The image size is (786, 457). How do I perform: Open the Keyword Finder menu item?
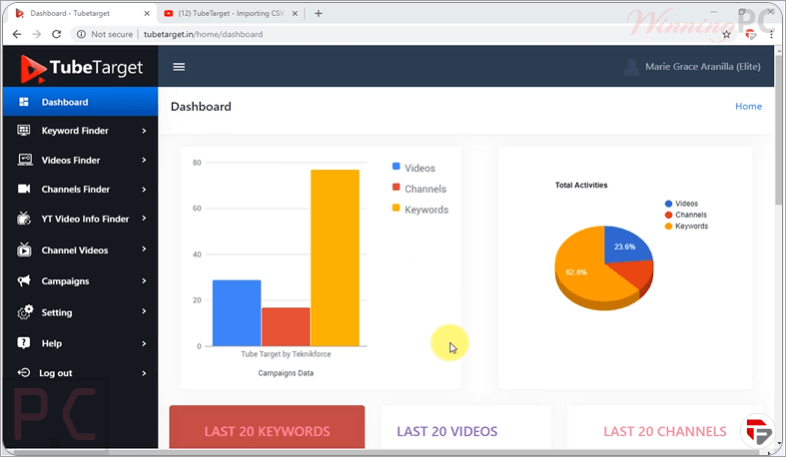pyautogui.click(x=80, y=131)
